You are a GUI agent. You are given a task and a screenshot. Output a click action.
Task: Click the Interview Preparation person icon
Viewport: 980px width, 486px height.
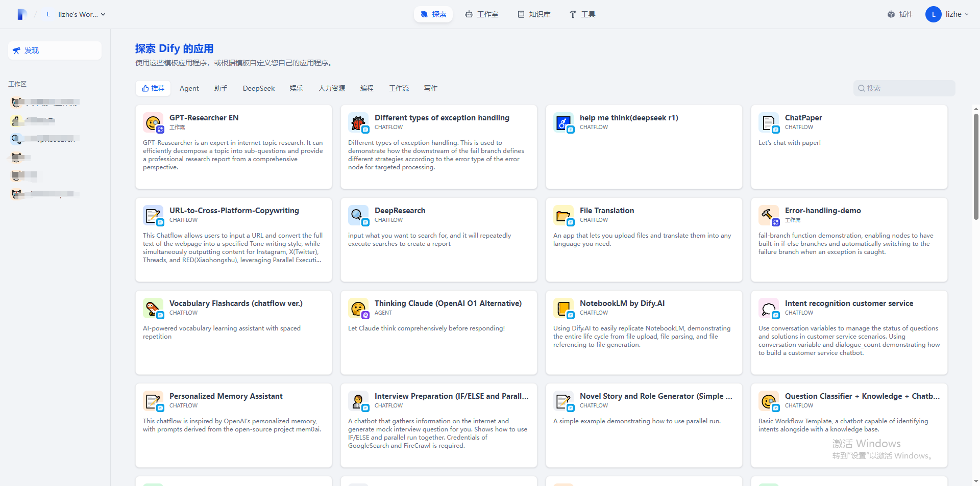click(358, 401)
